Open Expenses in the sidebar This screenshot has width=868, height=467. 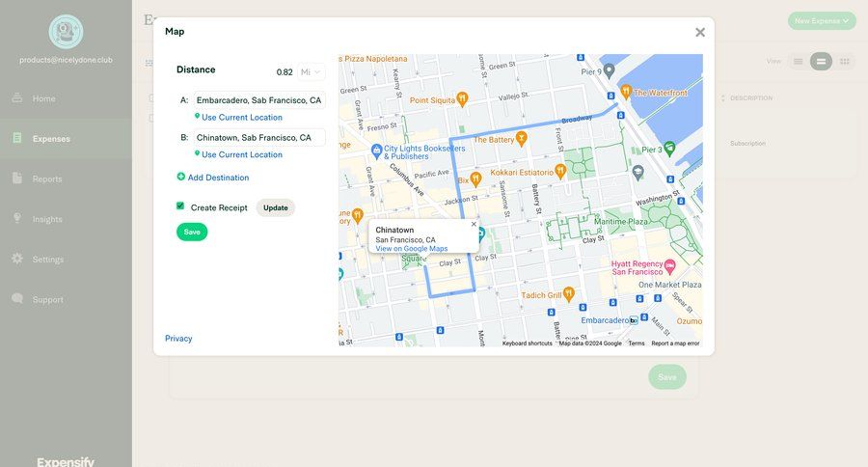coord(50,139)
